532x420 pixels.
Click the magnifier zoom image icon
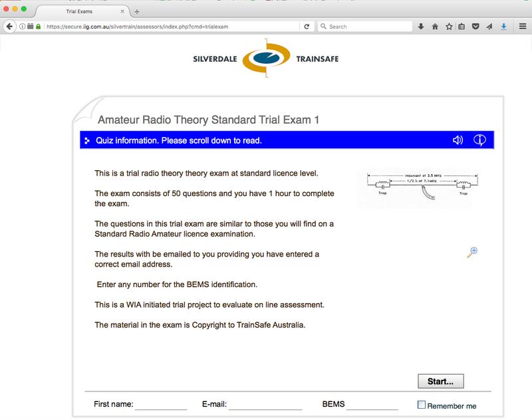tap(473, 251)
